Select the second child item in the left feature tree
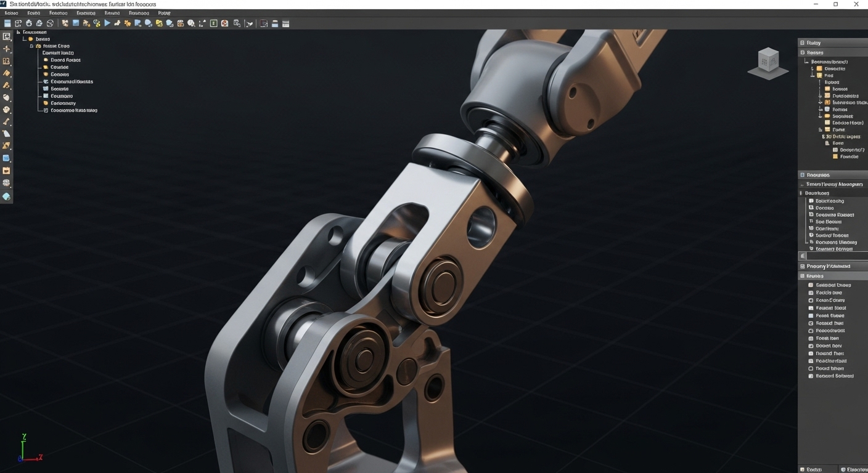 click(x=65, y=60)
